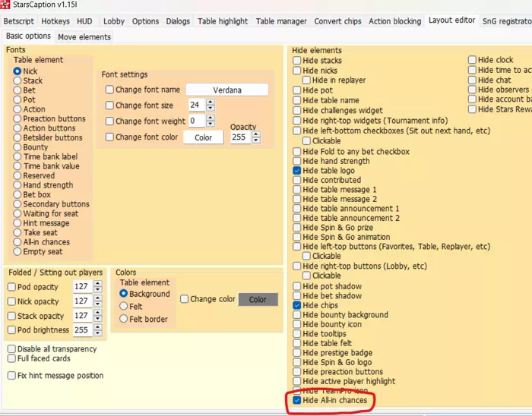Select the Felt color element radio
This screenshot has width=532, height=416.
click(x=123, y=306)
